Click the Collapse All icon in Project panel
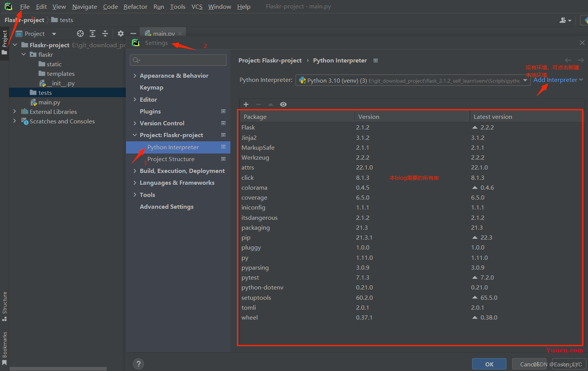 (x=105, y=34)
